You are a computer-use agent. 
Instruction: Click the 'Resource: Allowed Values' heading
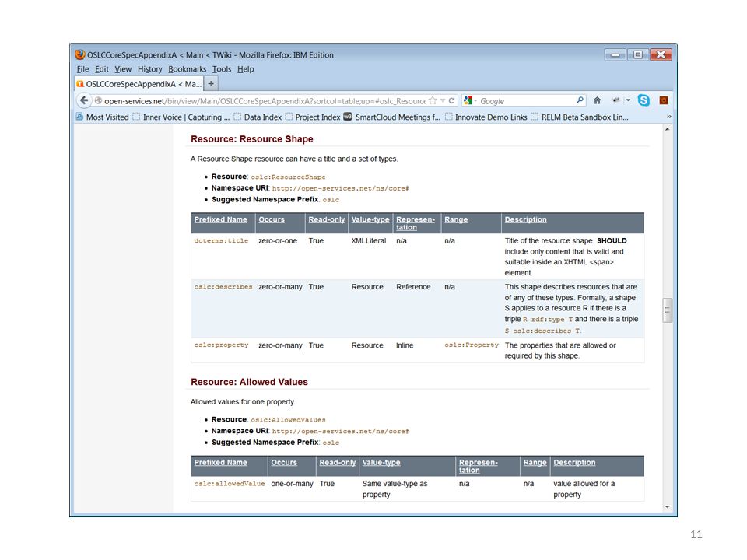(x=249, y=382)
